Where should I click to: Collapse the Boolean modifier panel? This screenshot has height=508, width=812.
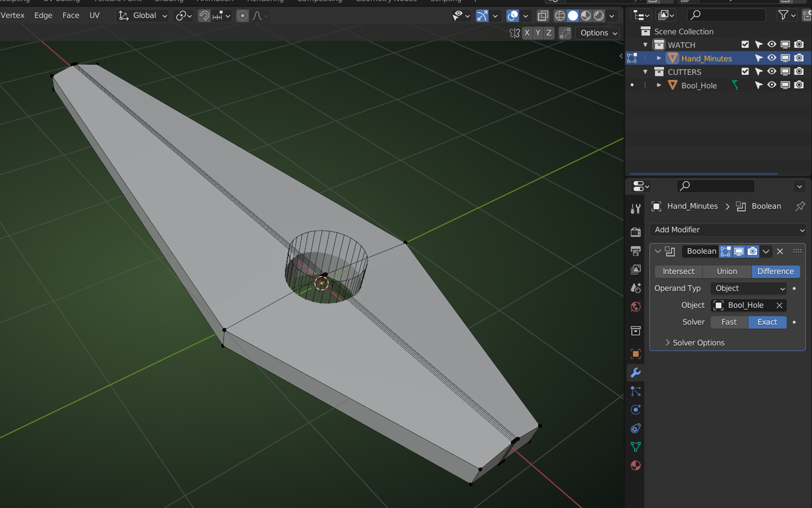(658, 251)
